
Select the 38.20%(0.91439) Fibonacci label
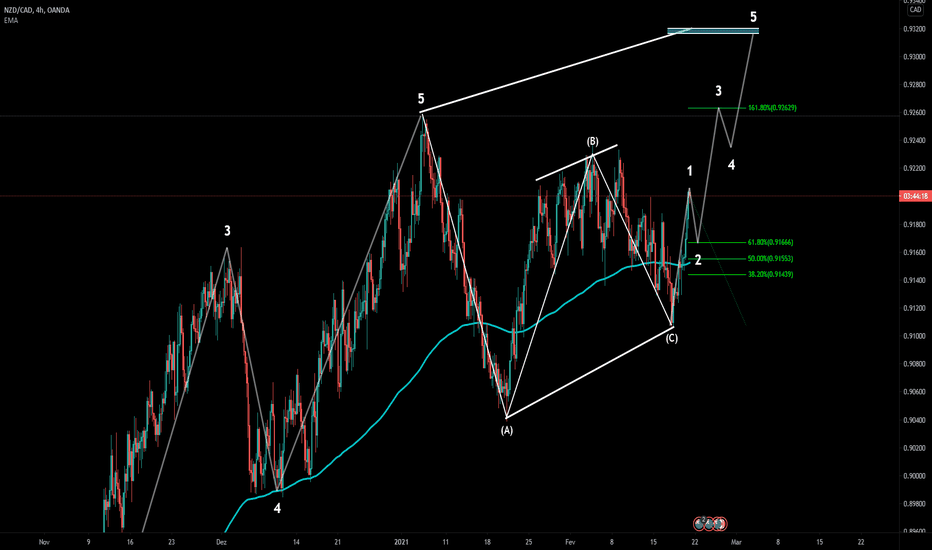770,275
